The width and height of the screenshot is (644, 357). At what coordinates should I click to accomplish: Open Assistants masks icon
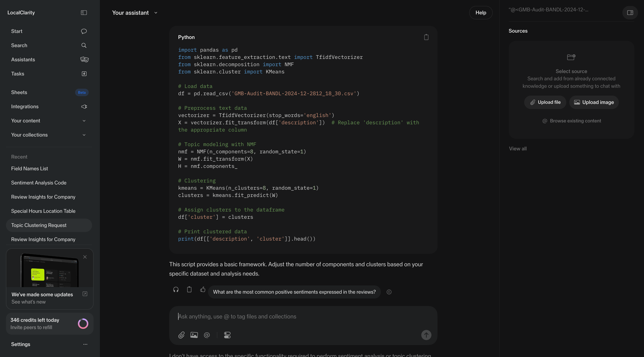pyautogui.click(x=84, y=59)
